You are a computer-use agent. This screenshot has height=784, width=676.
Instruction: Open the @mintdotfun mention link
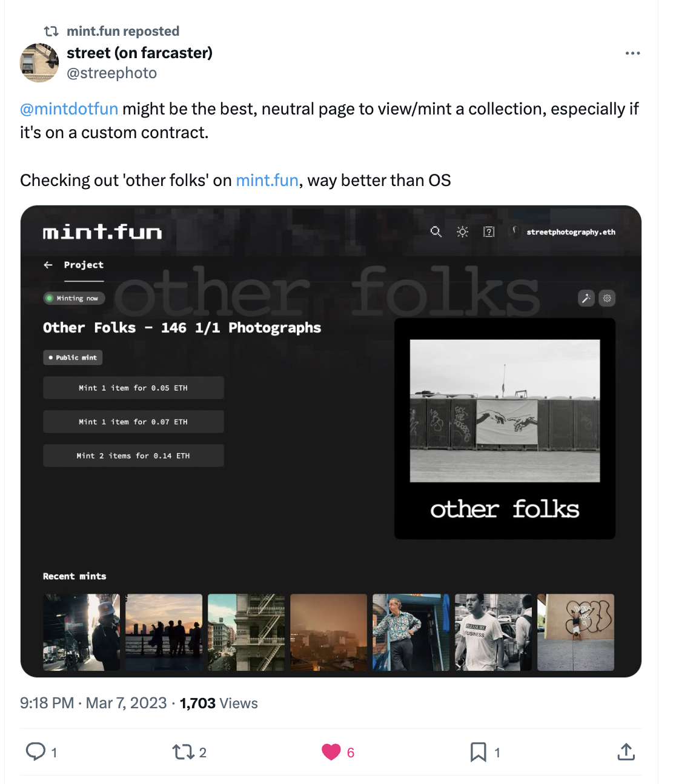click(x=69, y=109)
